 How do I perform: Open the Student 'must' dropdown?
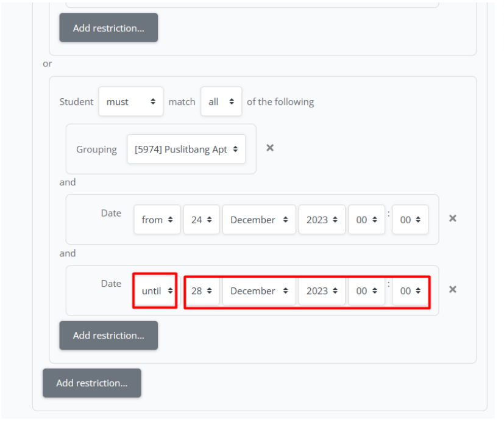(130, 102)
